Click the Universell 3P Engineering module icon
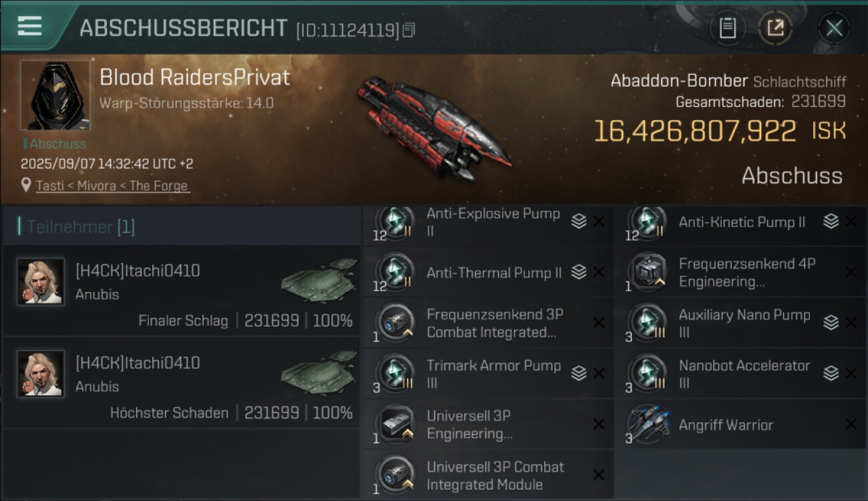Image resolution: width=868 pixels, height=501 pixels. pyautogui.click(x=395, y=424)
